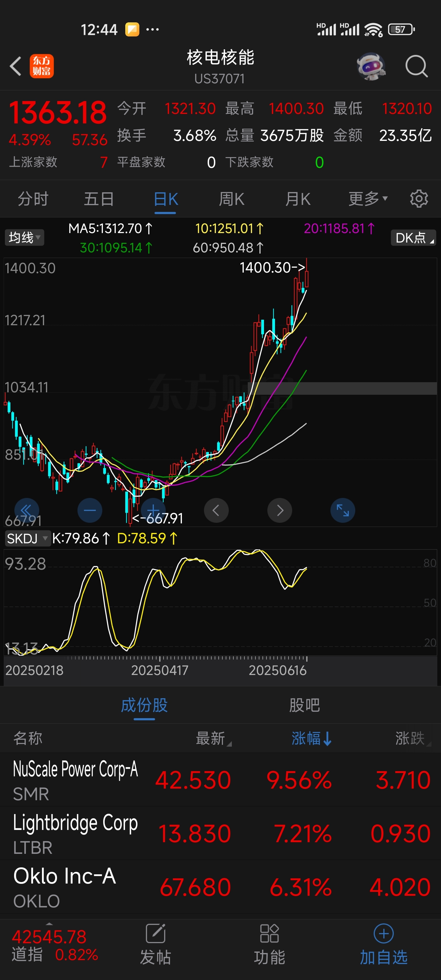Tap the 1363.18 current price

pos(58,113)
